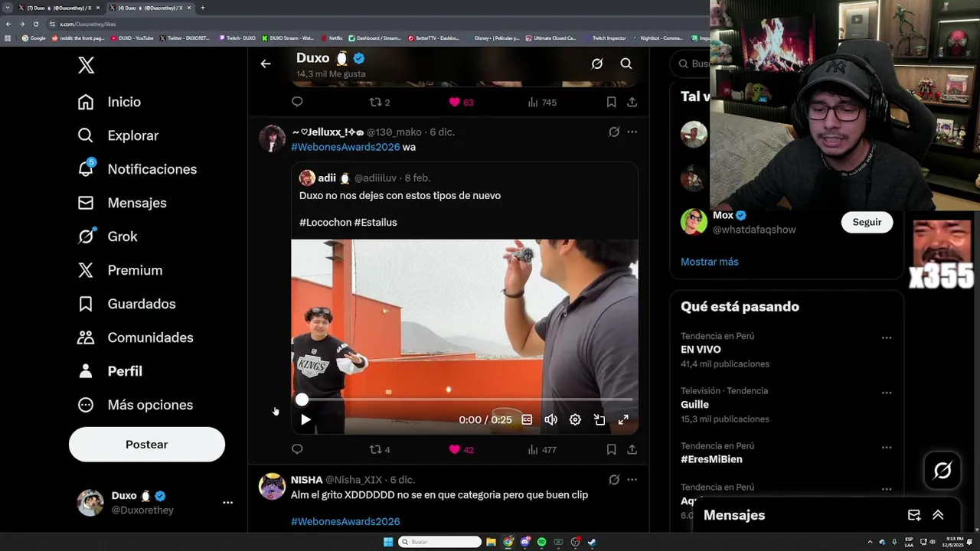This screenshot has height=551, width=980.
Task: Open Comunidades in the sidebar
Action: [135, 337]
